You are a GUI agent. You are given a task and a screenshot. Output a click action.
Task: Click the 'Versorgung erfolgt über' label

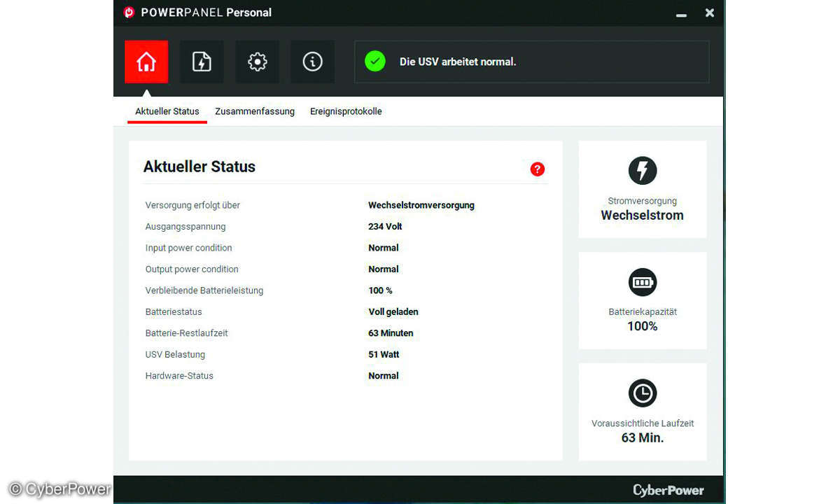(192, 205)
